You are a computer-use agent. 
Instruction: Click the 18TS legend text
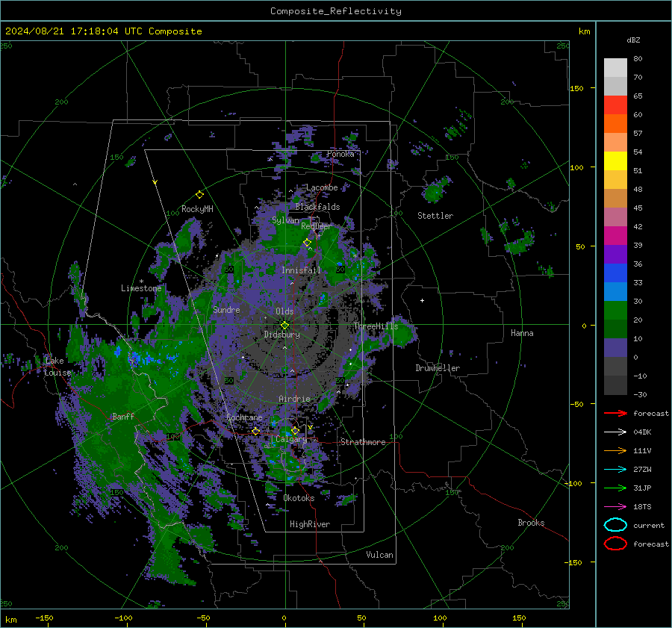(x=642, y=507)
